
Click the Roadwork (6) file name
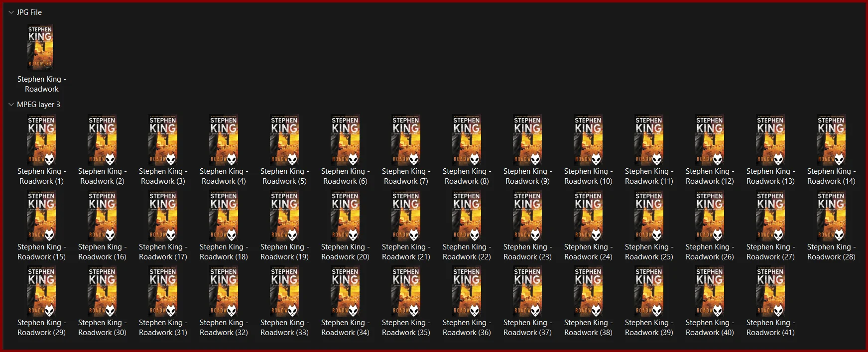click(345, 176)
